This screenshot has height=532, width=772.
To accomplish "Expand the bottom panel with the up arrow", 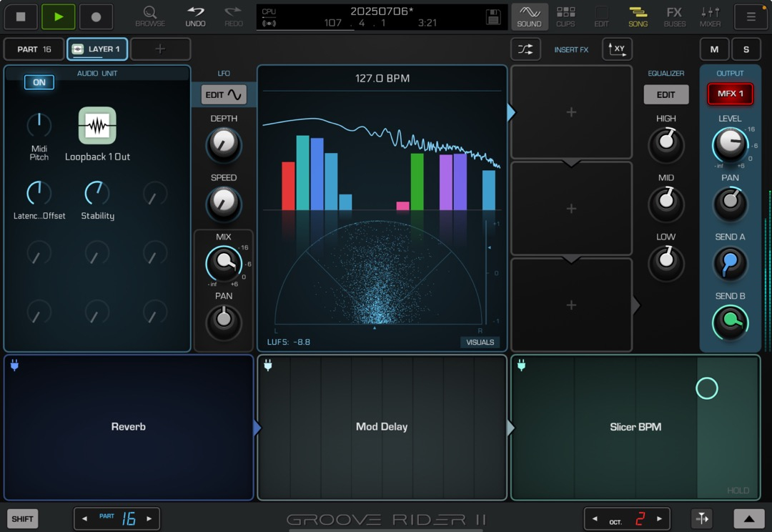I will click(749, 518).
